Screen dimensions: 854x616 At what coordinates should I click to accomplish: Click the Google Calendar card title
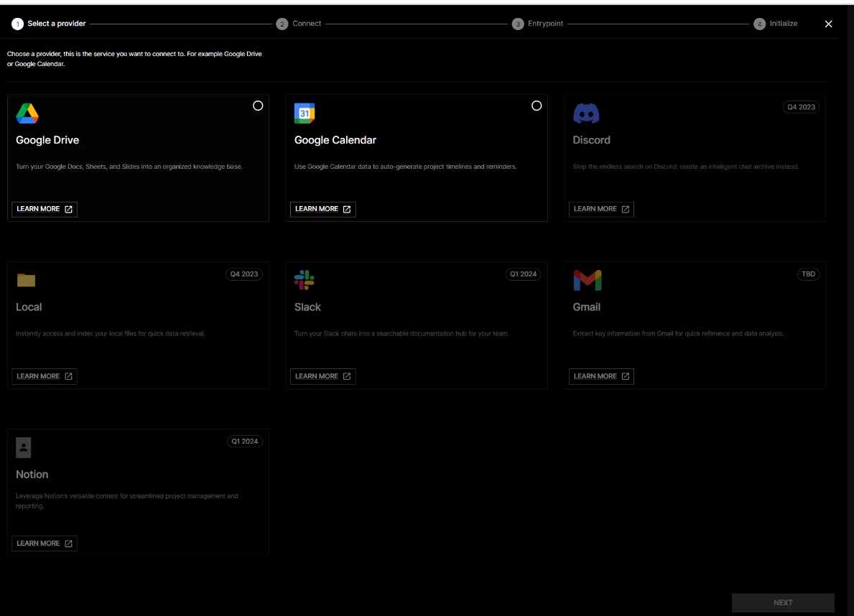(x=335, y=140)
